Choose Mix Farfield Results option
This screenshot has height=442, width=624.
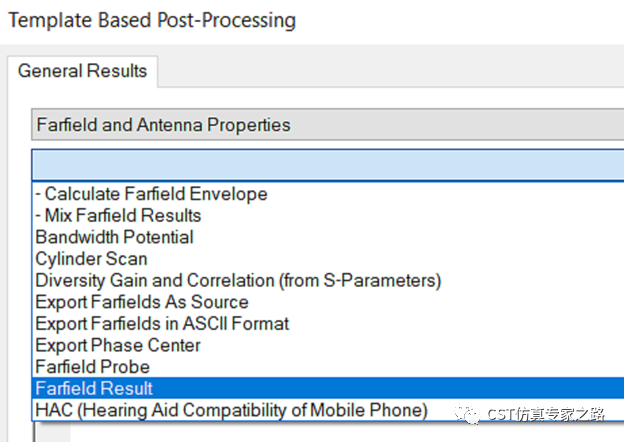328,216
